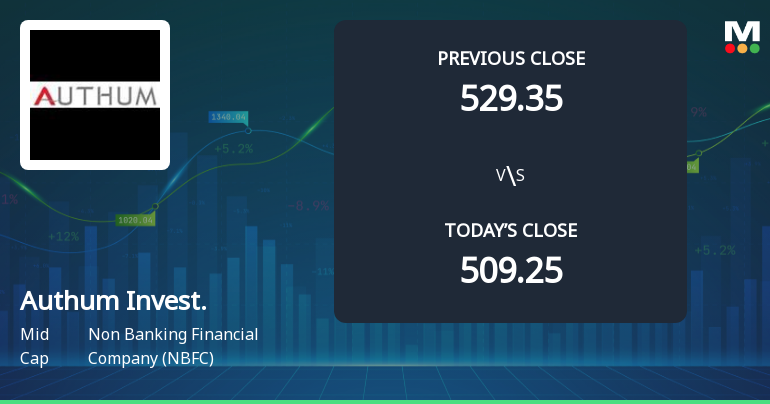Click the V\S separator text
770x404 pixels.
(510, 176)
